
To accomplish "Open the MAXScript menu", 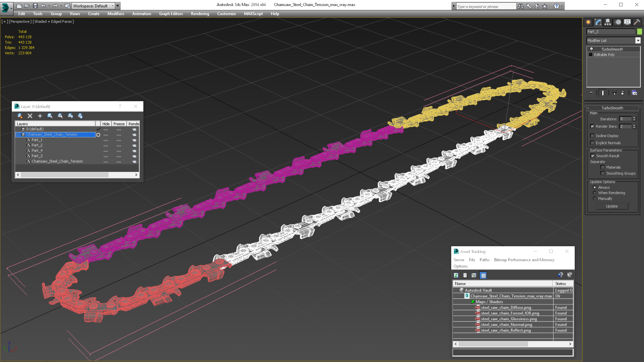I will [253, 14].
